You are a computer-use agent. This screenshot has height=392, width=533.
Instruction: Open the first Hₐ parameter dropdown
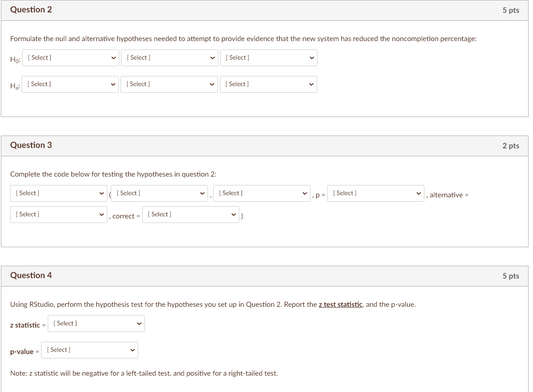tap(70, 84)
